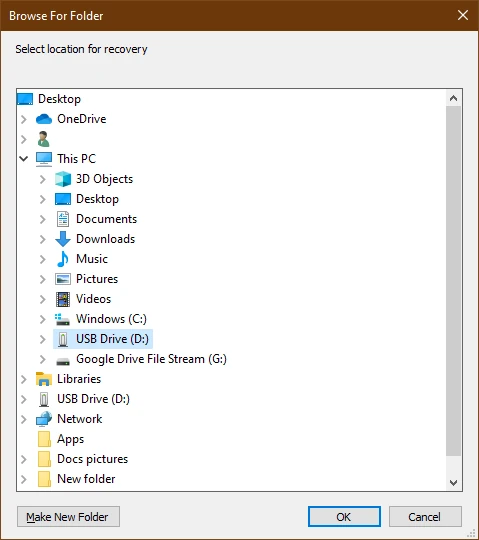
Task: Confirm selection with the OK button
Action: point(344,517)
